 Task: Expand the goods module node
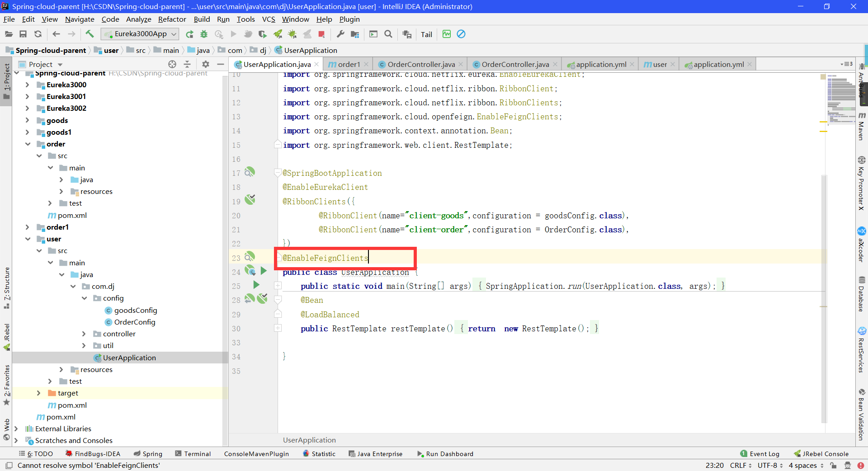[x=28, y=120]
